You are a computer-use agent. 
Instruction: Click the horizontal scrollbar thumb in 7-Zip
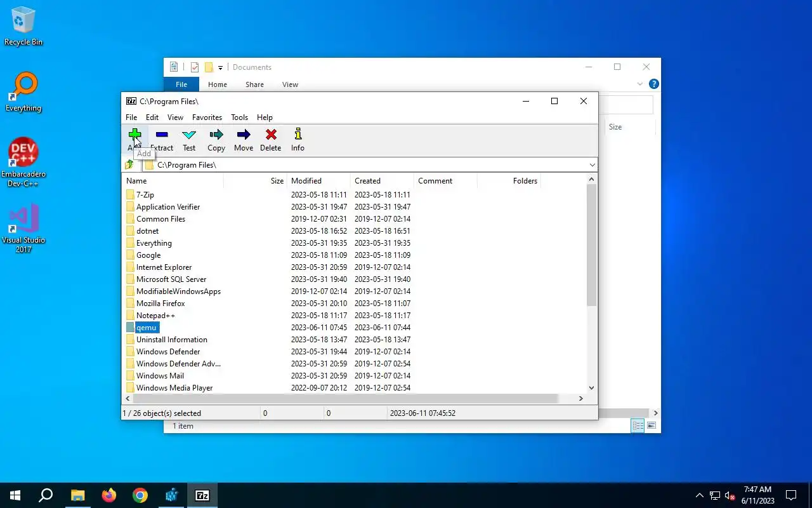pyautogui.click(x=345, y=398)
